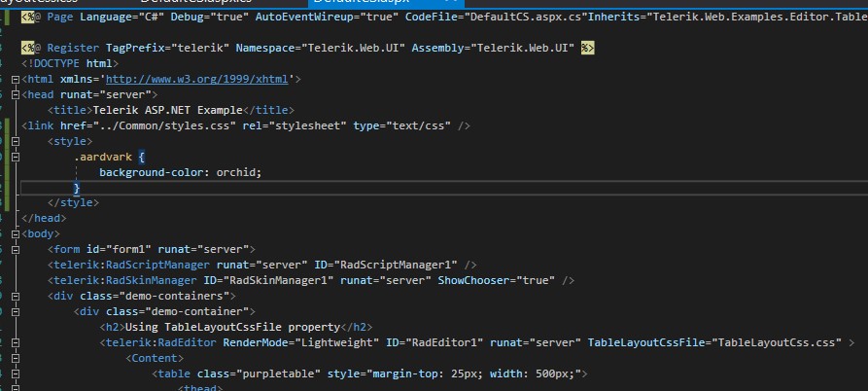Collapse the <head runat="server"> block
Screen dimensions: 868x391
15,95
